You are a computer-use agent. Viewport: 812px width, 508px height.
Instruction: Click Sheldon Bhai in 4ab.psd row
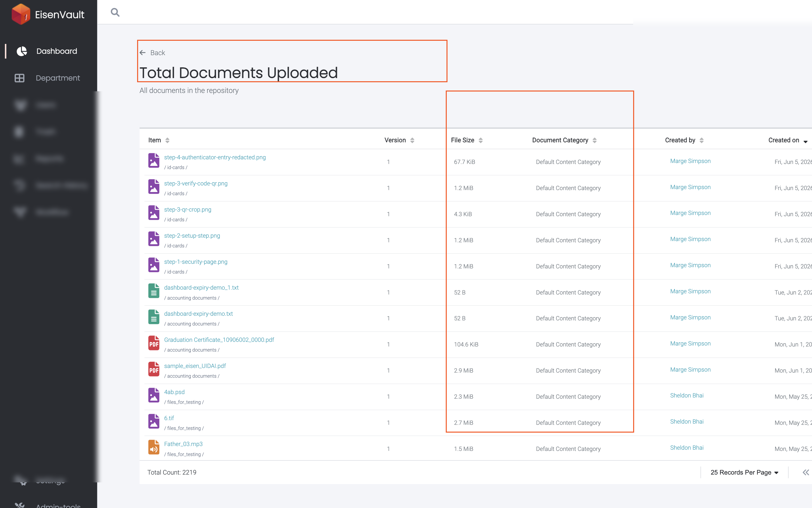(687, 396)
